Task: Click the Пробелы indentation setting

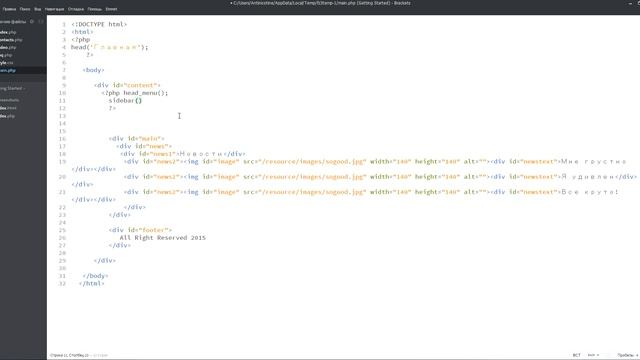Action: point(627,356)
